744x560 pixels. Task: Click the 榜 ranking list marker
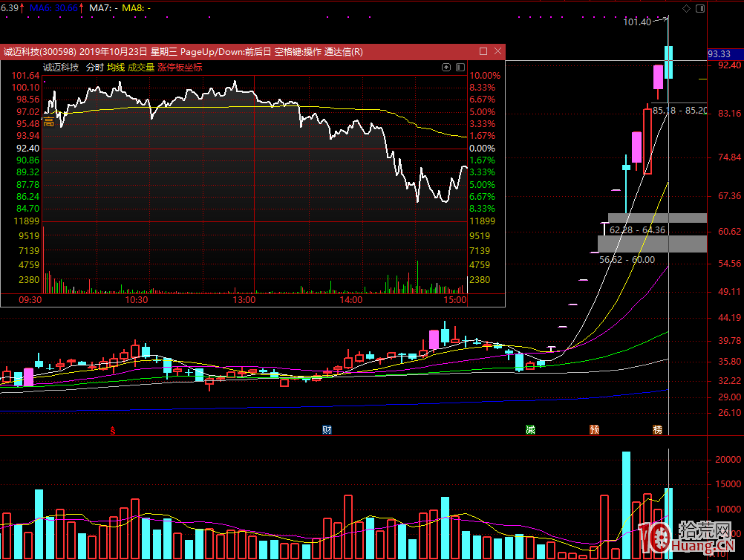(x=657, y=430)
